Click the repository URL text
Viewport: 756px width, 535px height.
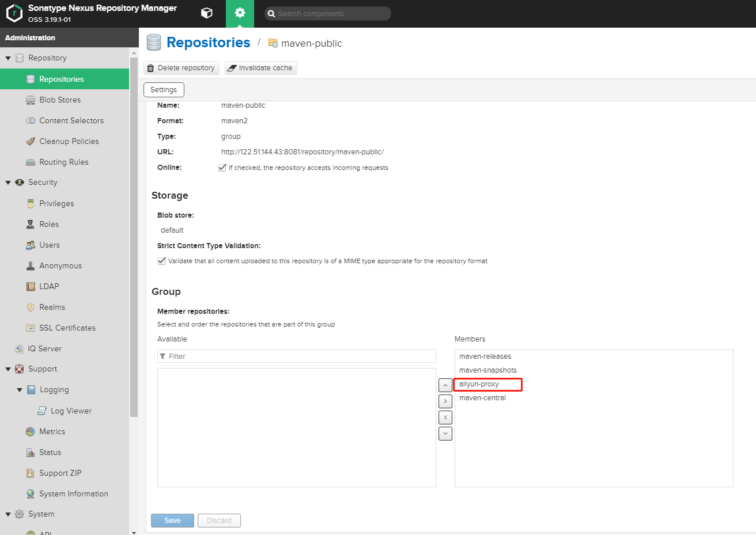point(303,152)
